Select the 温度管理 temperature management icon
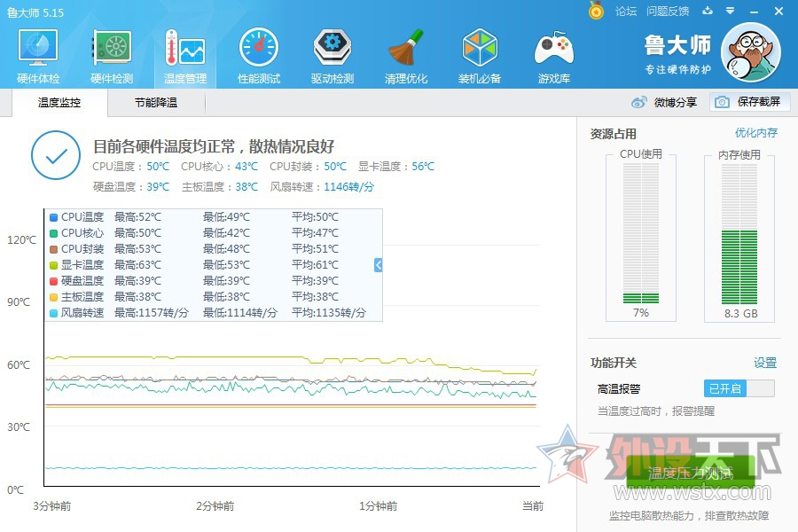Viewport: 798px width, 532px height. (x=185, y=56)
